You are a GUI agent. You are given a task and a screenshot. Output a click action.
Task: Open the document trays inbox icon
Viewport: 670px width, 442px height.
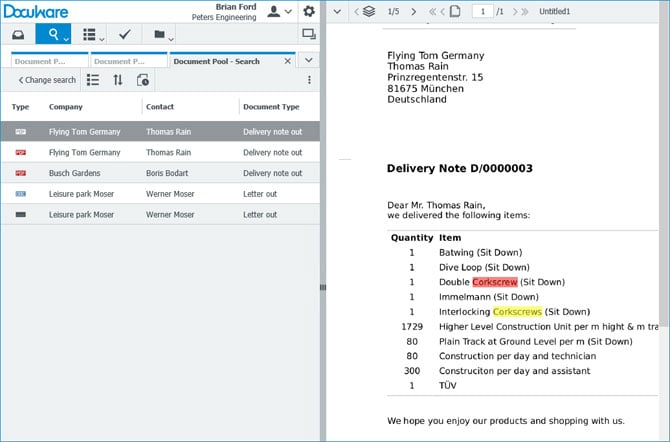(x=18, y=35)
